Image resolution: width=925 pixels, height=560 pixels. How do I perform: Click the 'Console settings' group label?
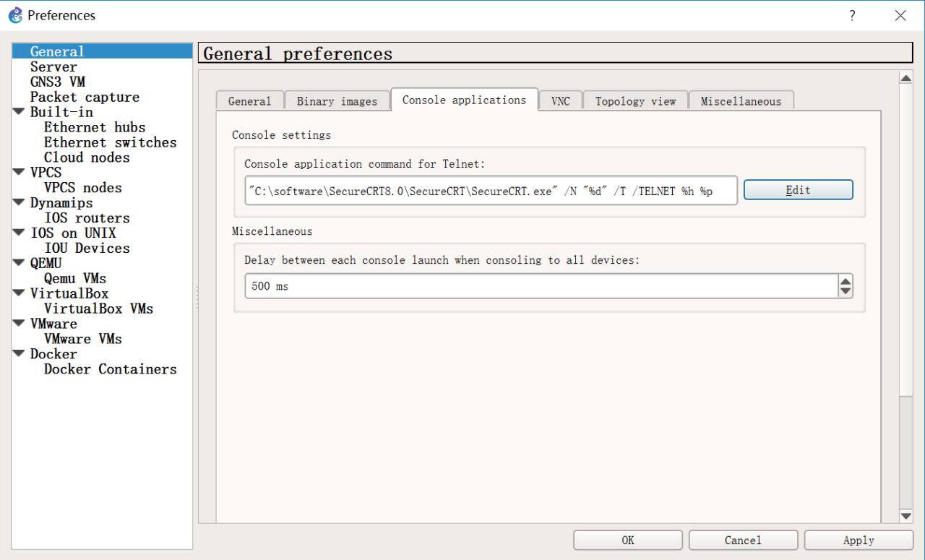[282, 135]
